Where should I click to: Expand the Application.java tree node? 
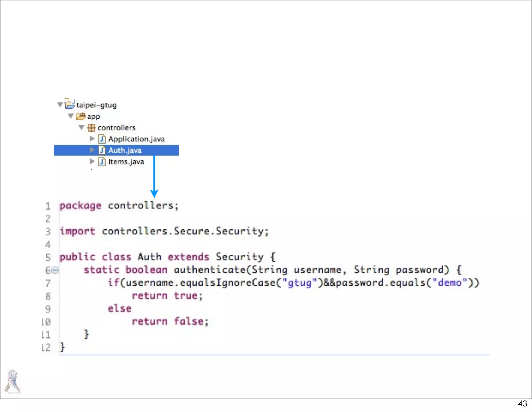tap(92, 139)
